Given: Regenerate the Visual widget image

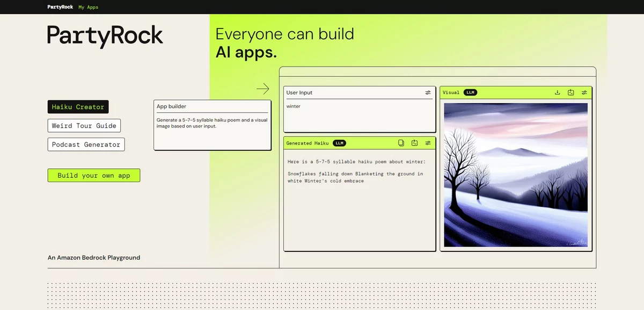Looking at the screenshot, I should tap(571, 92).
